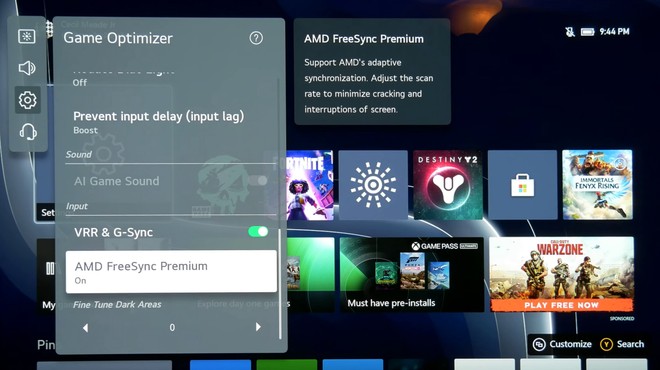Screen dimensions: 660x370
Task: Select AMD FreeSync Premium option
Action: (x=171, y=272)
